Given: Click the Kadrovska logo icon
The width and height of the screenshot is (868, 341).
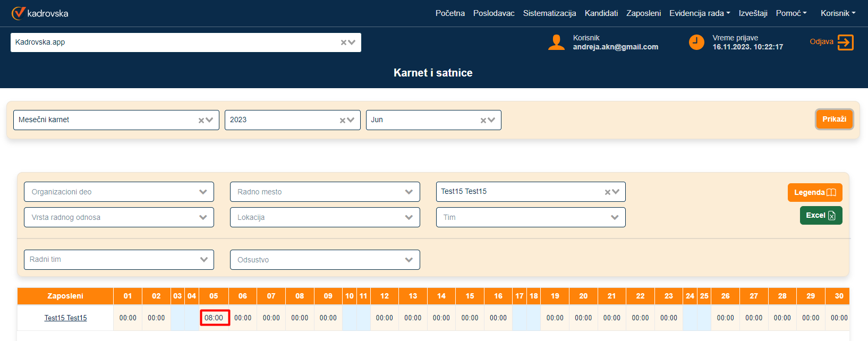Looking at the screenshot, I should [x=18, y=13].
